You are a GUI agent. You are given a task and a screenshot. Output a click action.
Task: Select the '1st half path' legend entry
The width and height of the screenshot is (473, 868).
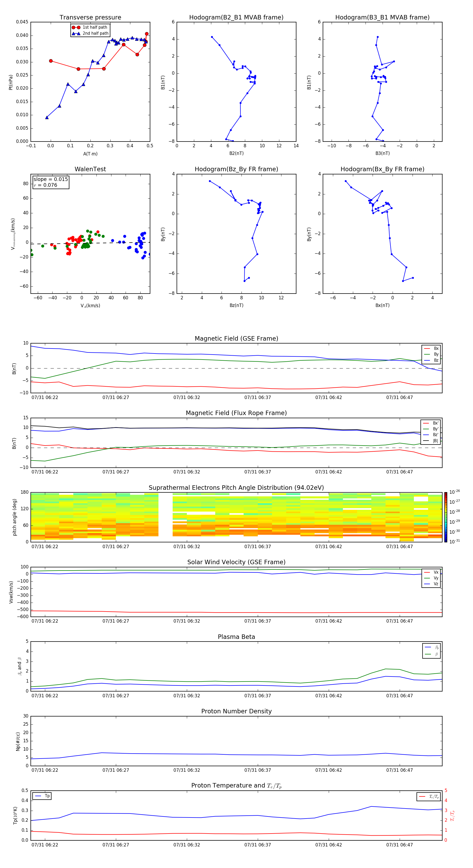click(90, 27)
